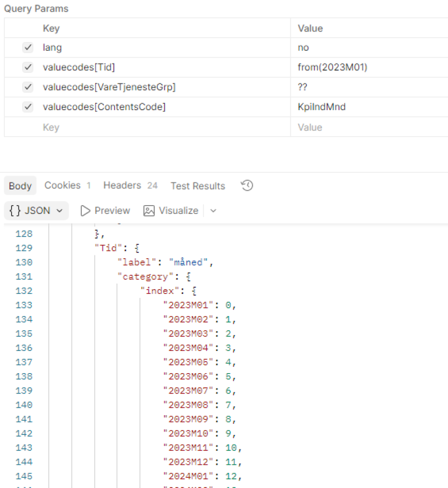Expand the chevron next to Visualize

pyautogui.click(x=213, y=210)
